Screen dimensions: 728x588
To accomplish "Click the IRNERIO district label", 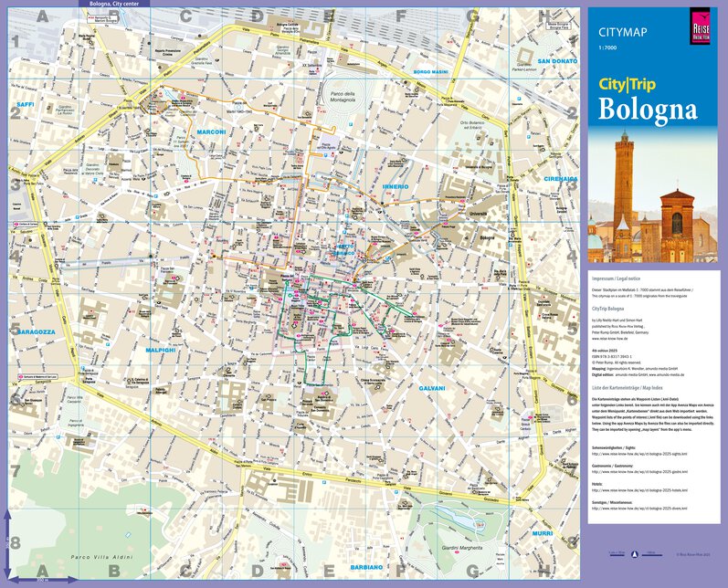I will [395, 186].
